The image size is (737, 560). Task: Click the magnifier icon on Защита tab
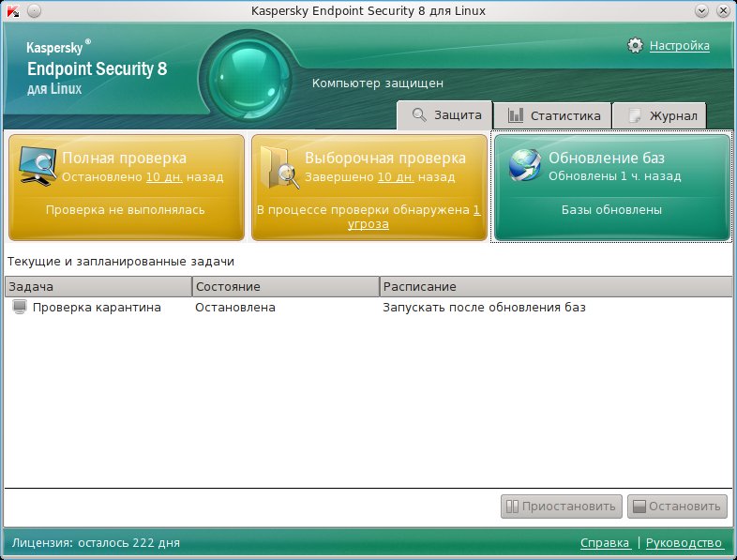[419, 115]
